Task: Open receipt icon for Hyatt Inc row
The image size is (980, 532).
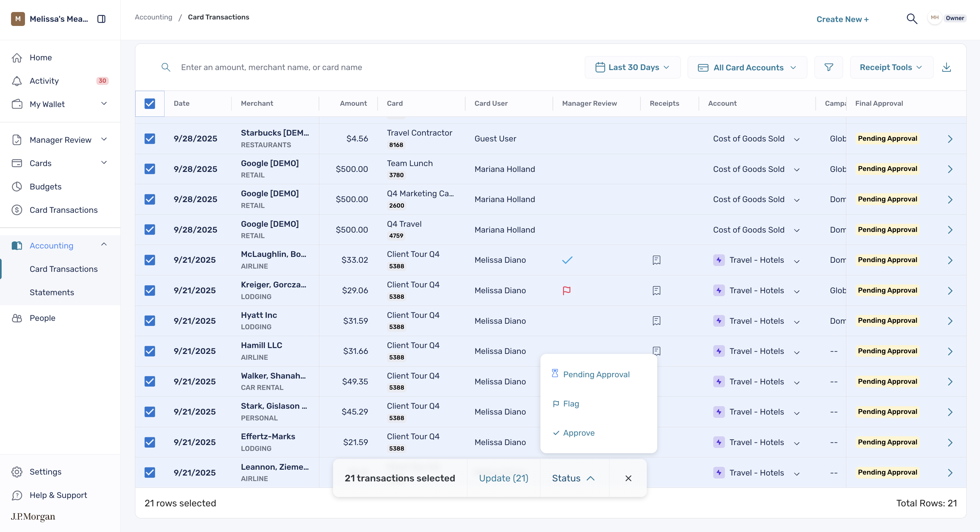Action: pyautogui.click(x=656, y=320)
